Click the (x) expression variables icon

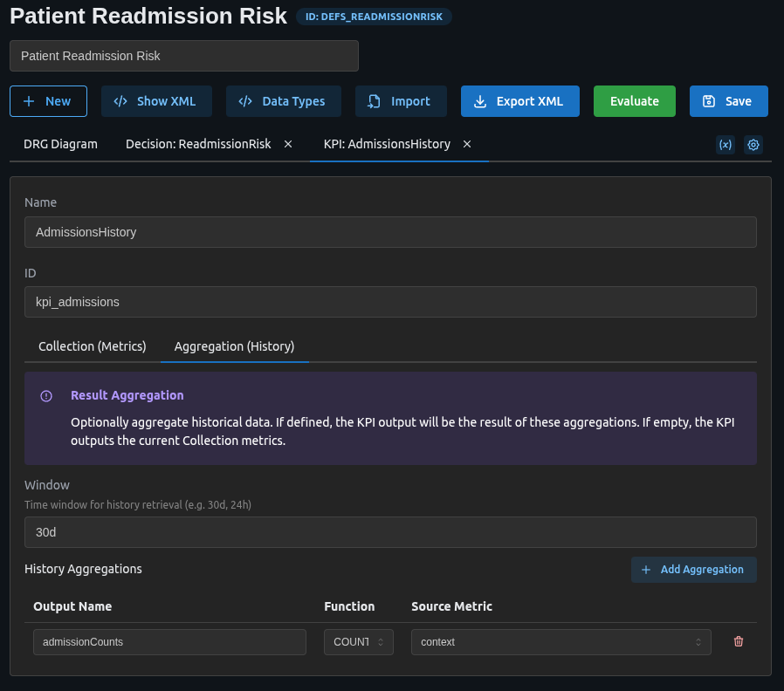pos(726,144)
